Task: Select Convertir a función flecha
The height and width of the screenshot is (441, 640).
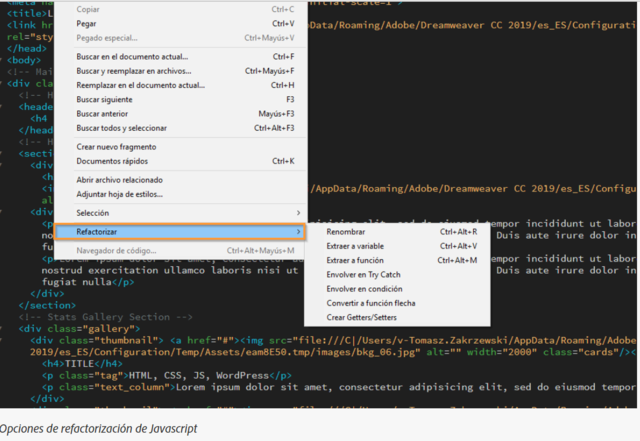Action: point(397,303)
